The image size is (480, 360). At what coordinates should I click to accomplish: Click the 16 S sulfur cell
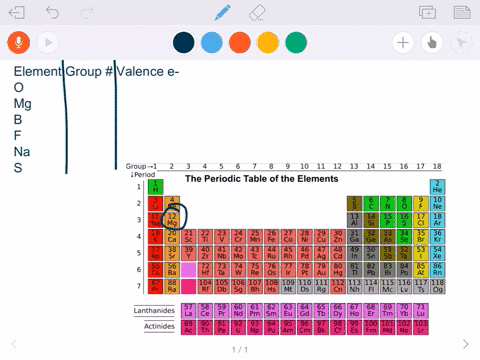(x=404, y=220)
